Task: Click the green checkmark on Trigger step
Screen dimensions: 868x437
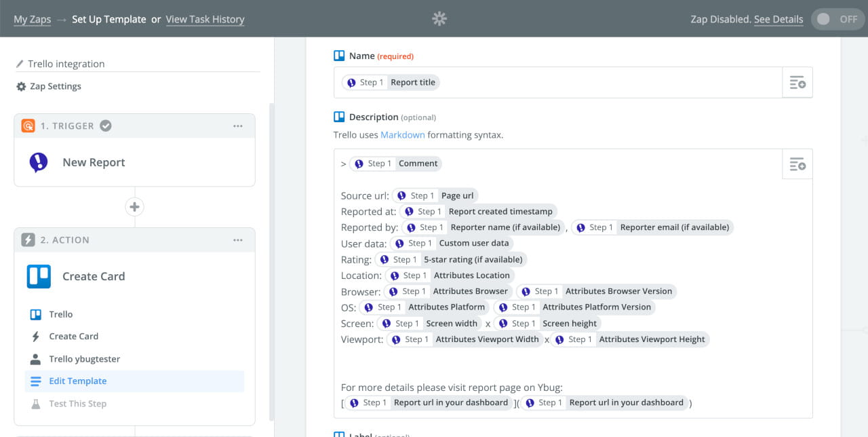Action: click(x=106, y=126)
